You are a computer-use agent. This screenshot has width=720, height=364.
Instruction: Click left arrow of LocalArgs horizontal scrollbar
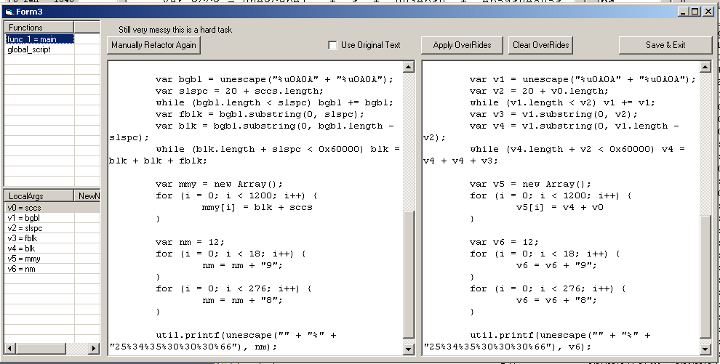pyautogui.click(x=10, y=348)
